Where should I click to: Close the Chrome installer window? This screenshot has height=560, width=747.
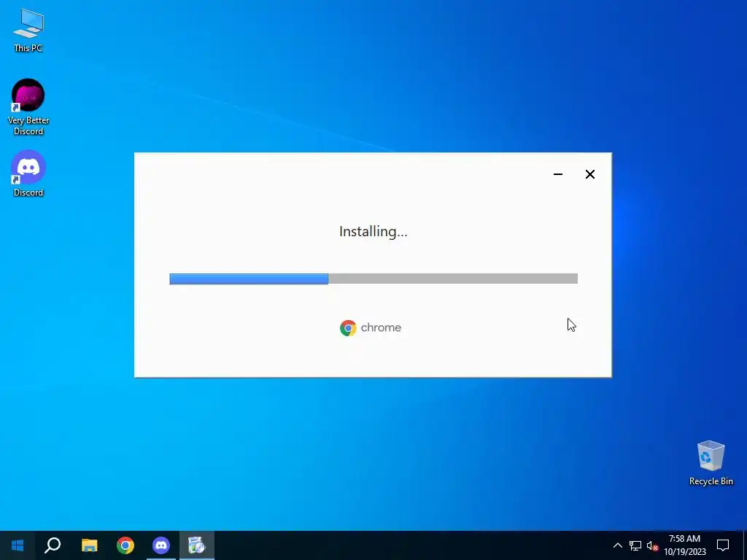pos(589,174)
